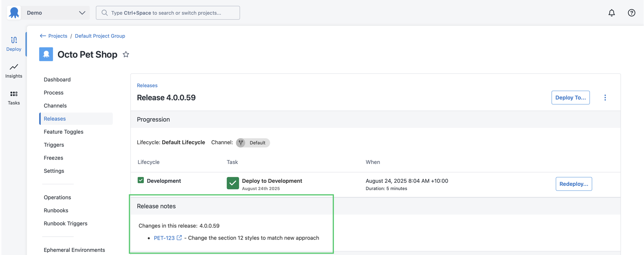Click the 'August 24th 2025' date under the task
Image resolution: width=644 pixels, height=255 pixels.
click(261, 189)
